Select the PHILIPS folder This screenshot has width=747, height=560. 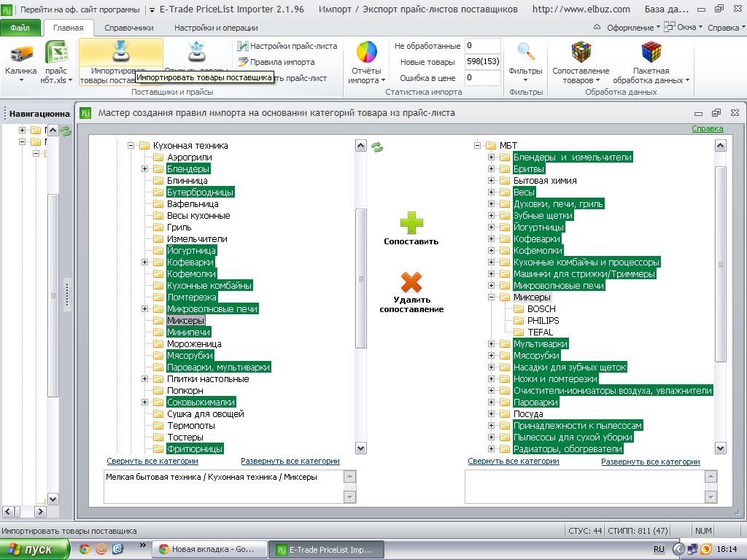click(x=543, y=321)
